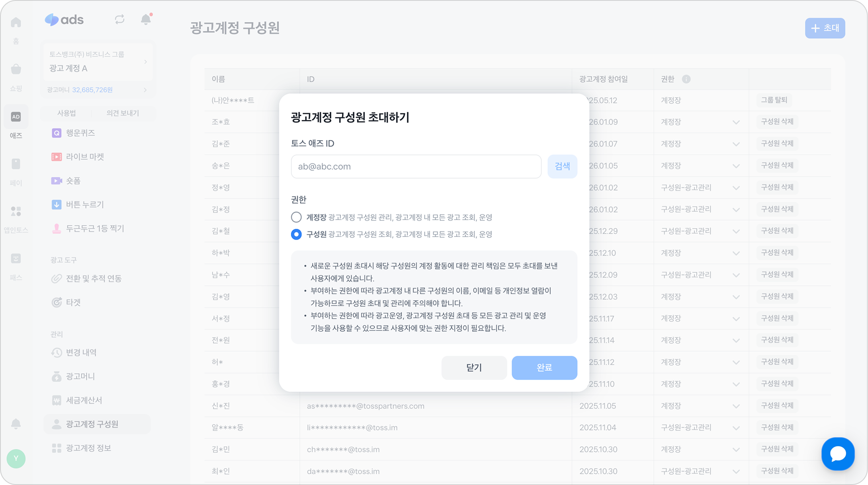Open the blue chat support bubble

tap(838, 454)
